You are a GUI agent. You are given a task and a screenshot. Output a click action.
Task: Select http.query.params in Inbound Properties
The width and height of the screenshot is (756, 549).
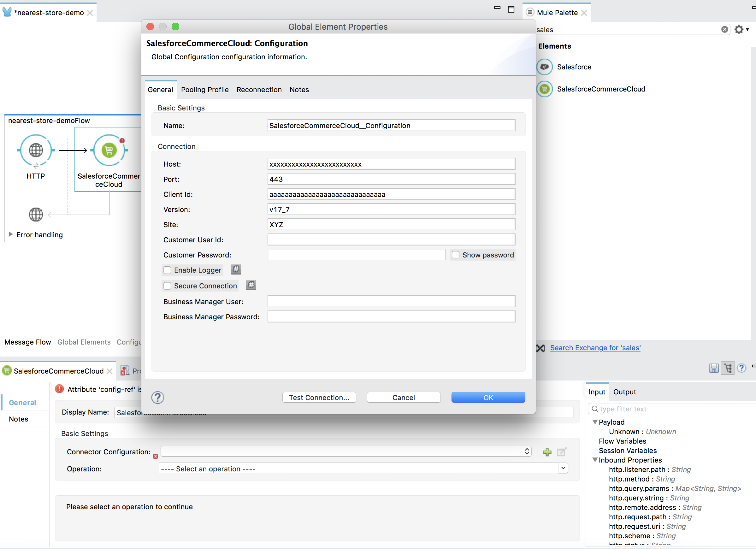point(675,488)
